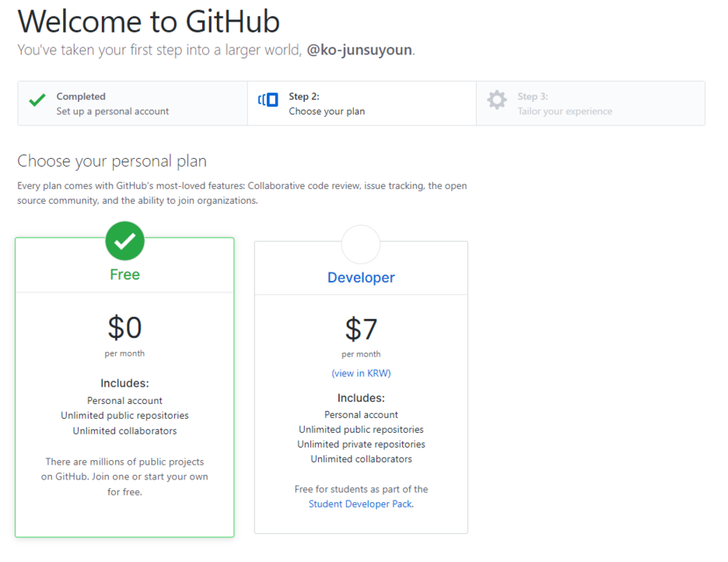
Task: Click the $0 price on the Free plan
Action: (x=124, y=328)
